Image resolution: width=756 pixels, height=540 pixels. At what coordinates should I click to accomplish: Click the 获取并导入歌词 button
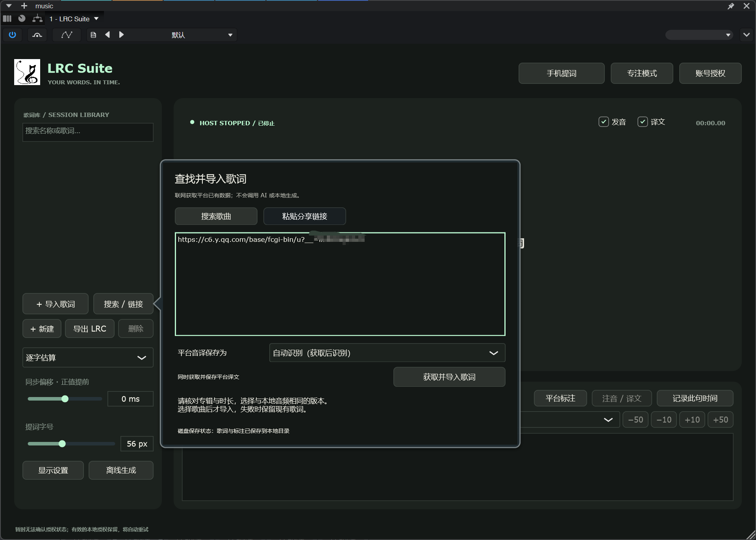click(449, 377)
